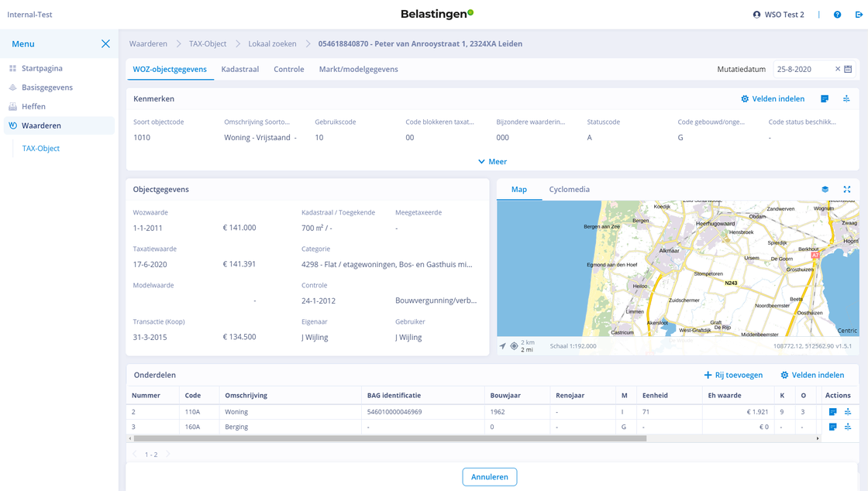Image resolution: width=868 pixels, height=491 pixels.
Task: Close the Menu sidebar with X
Action: [105, 43]
